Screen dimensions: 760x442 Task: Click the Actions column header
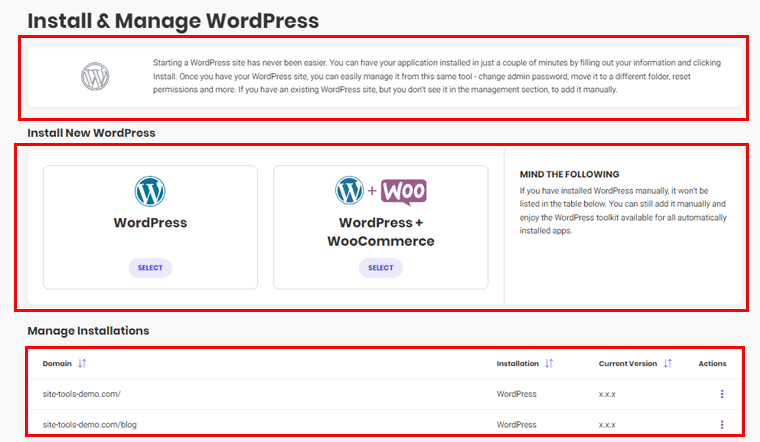(712, 363)
